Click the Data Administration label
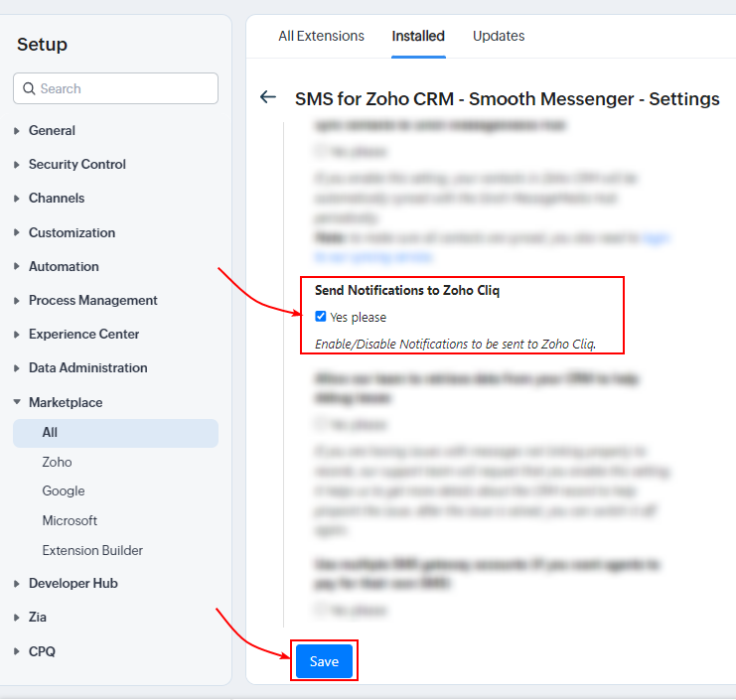Image resolution: width=736 pixels, height=700 pixels. pyautogui.click(x=87, y=367)
